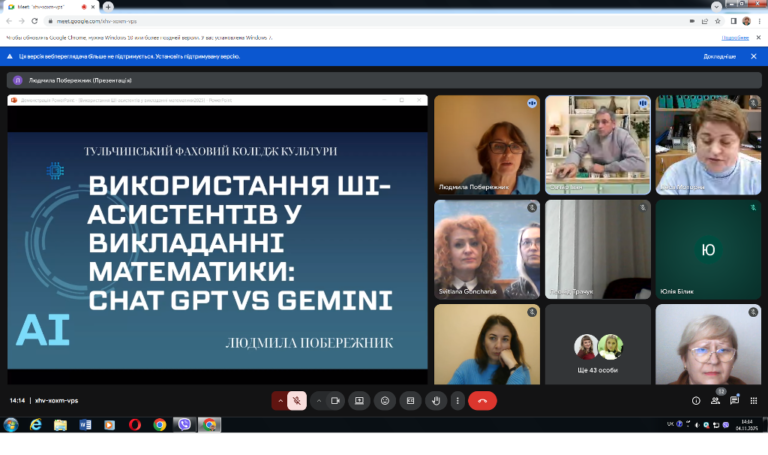Open Chrome profile avatar

746,21
